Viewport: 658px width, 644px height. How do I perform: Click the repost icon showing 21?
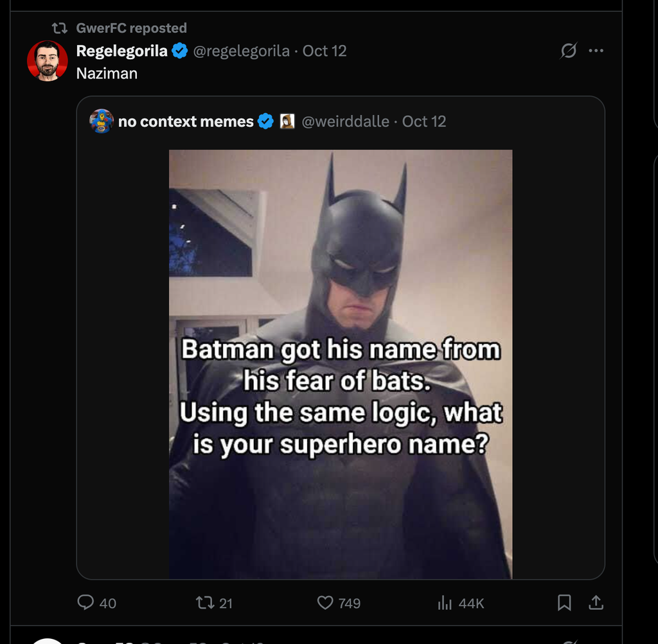[x=204, y=602]
